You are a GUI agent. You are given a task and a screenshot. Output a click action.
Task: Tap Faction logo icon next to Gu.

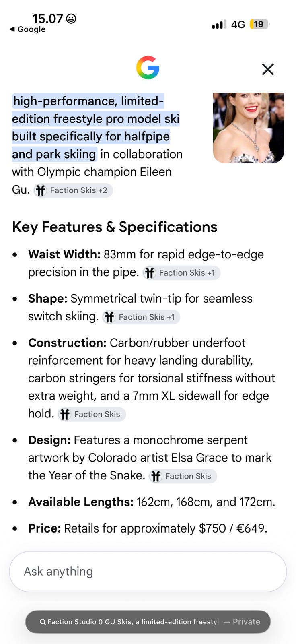click(40, 190)
